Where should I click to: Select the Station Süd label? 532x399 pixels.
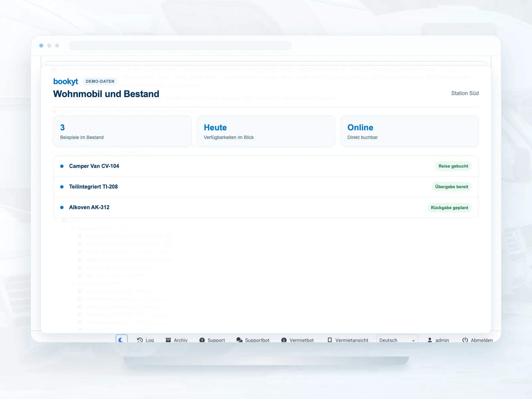point(465,93)
